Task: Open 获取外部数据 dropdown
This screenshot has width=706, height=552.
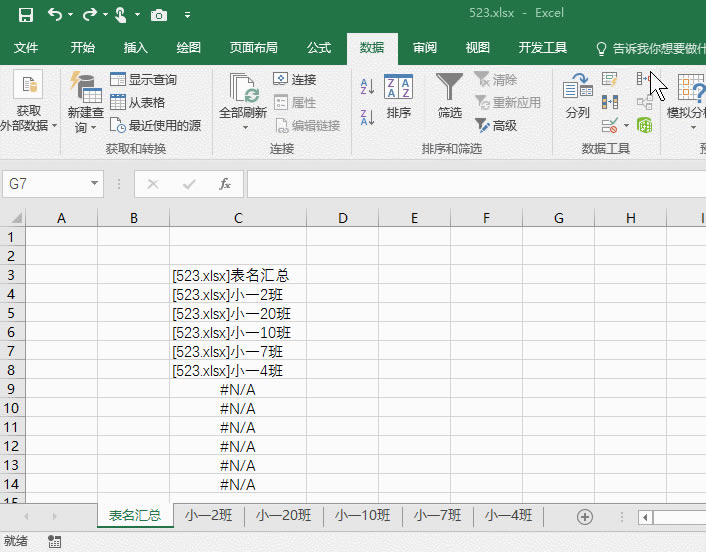Action: pyautogui.click(x=28, y=102)
